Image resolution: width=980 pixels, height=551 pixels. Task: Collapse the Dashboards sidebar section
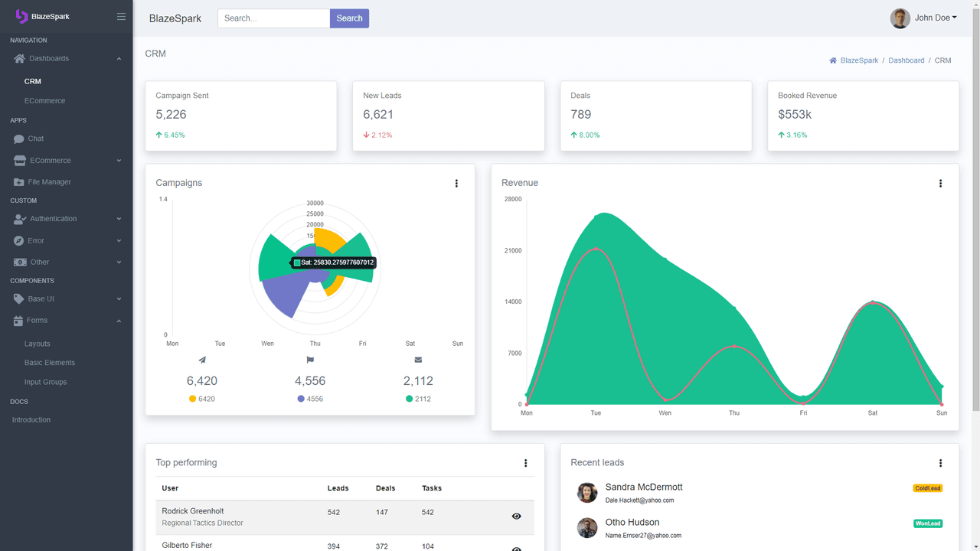tap(67, 59)
